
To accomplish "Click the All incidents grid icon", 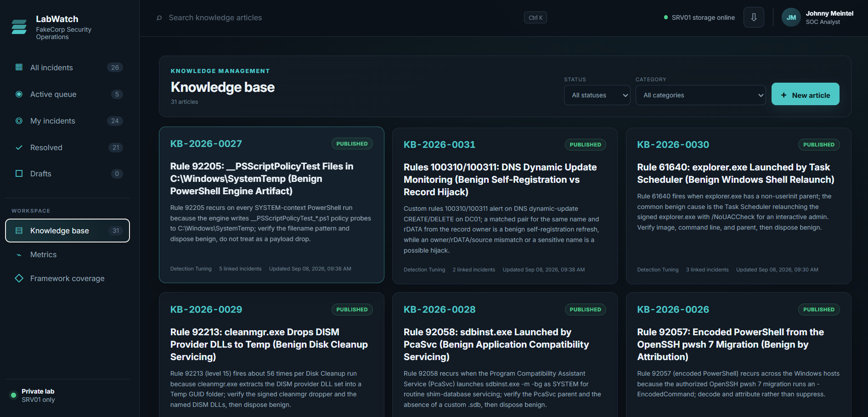I will tap(19, 68).
